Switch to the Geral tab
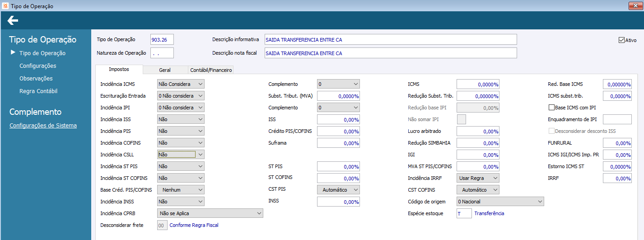 tap(164, 70)
